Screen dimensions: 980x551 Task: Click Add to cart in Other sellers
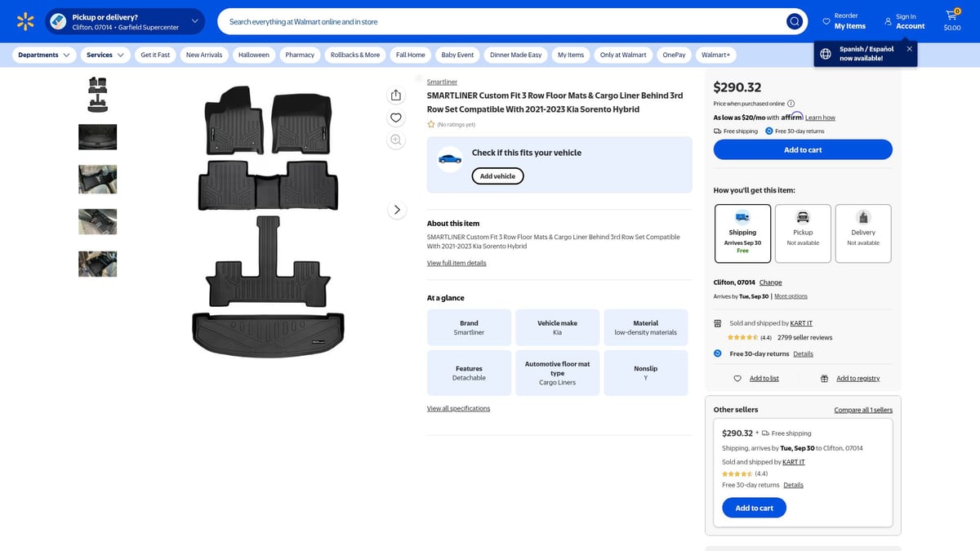(754, 508)
